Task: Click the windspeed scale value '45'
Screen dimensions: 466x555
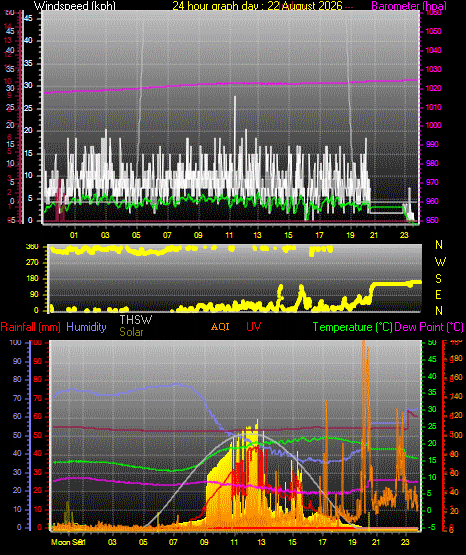Action: coord(28,18)
